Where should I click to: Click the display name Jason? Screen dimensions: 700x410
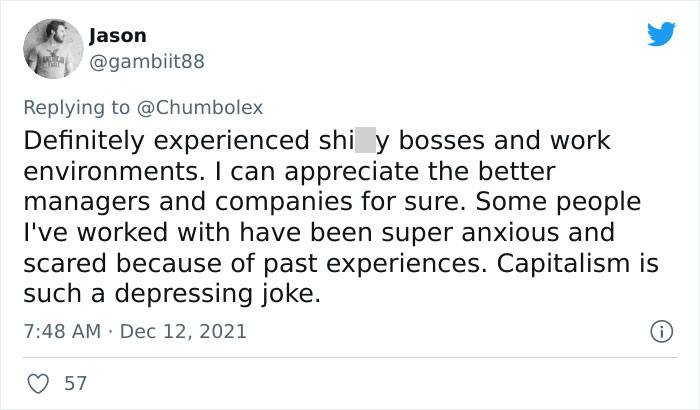117,36
